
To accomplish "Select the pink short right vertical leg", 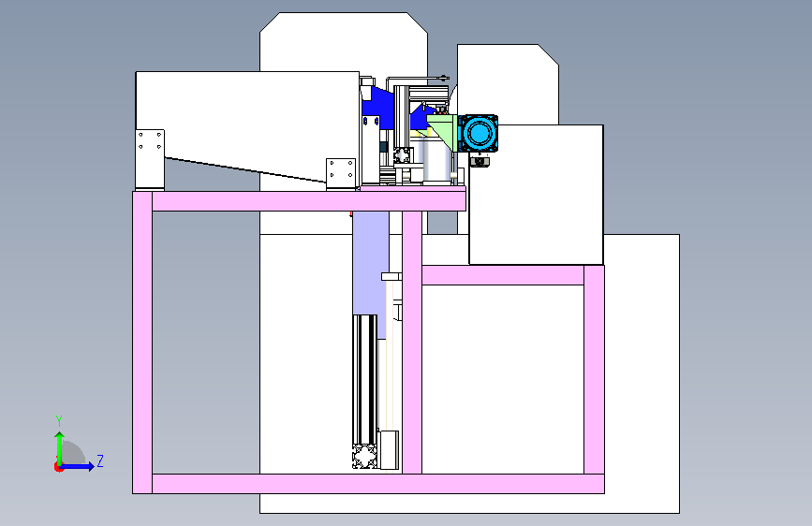I will (594, 369).
